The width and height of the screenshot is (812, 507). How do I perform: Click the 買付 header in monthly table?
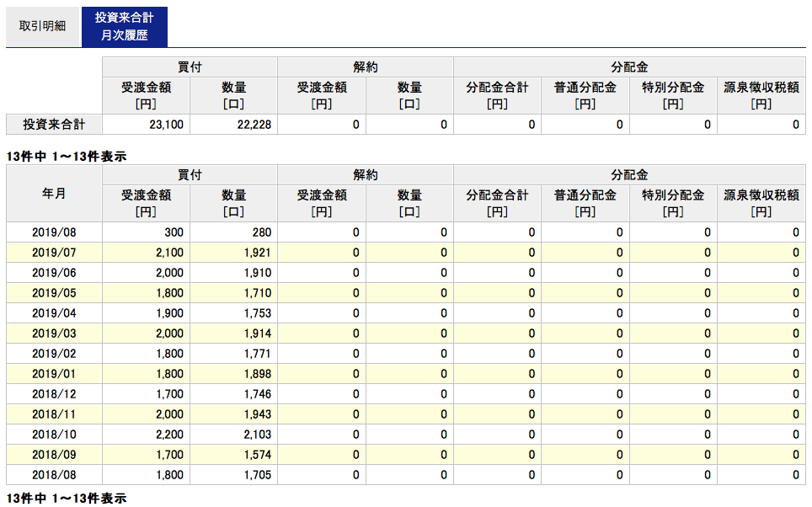[190, 175]
